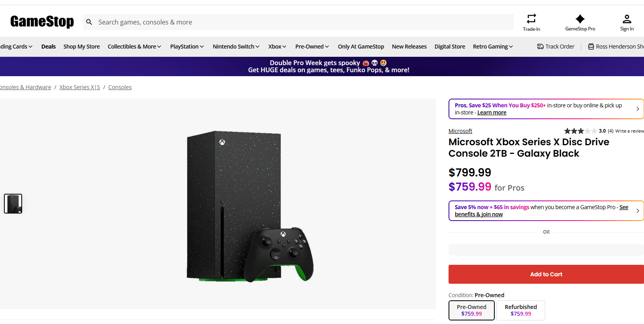Click the Add to Cart button
Screen dimensions: 644x324
pyautogui.click(x=546, y=274)
